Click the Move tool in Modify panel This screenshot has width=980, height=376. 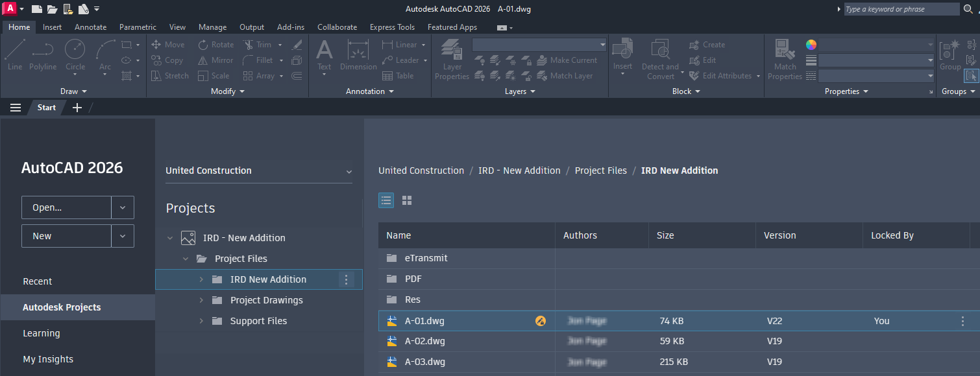[168, 45]
